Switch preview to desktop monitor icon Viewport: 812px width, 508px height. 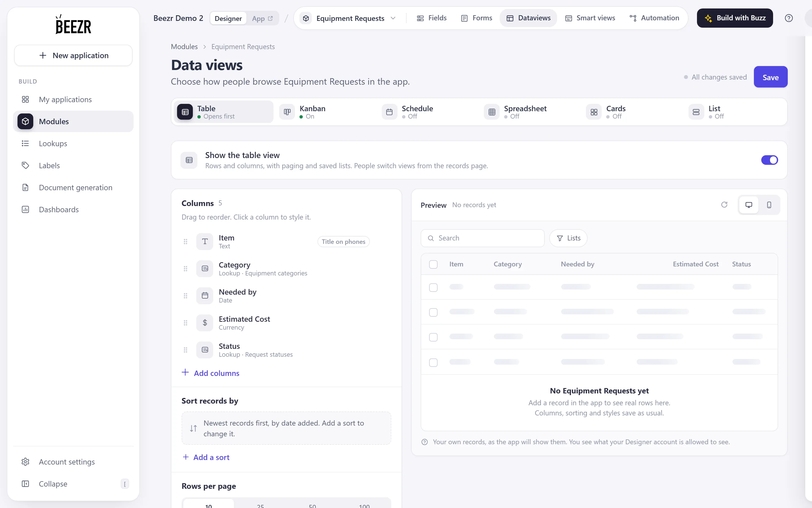click(749, 205)
